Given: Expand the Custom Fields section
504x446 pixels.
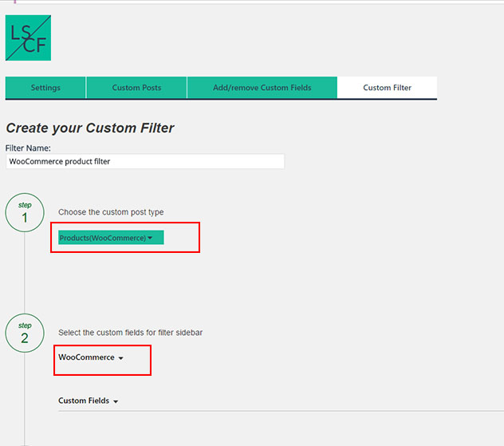Looking at the screenshot, I should (x=88, y=401).
